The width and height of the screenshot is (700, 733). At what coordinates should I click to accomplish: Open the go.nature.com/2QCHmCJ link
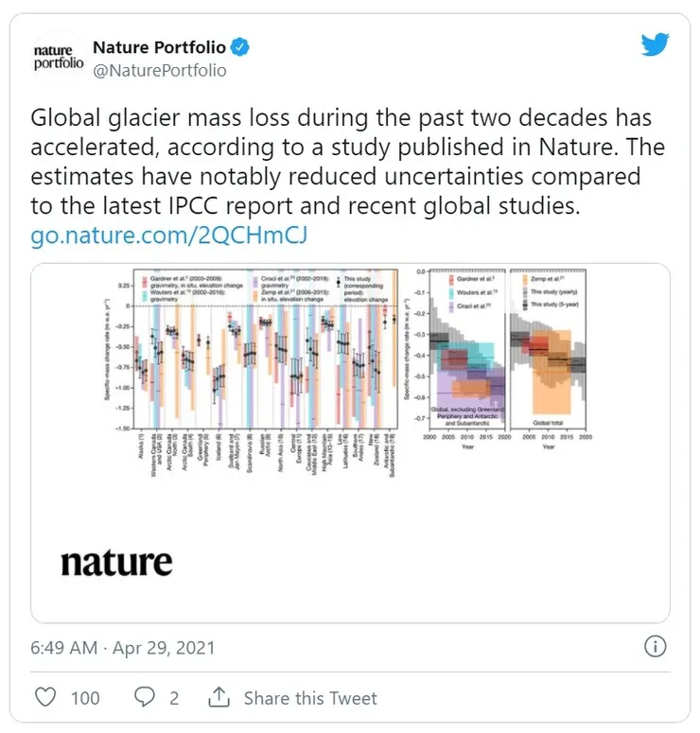click(170, 235)
